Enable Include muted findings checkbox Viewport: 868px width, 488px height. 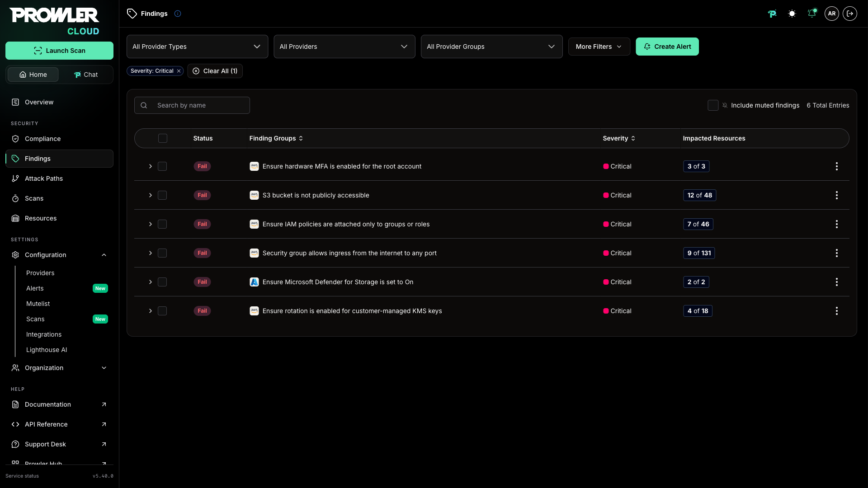[x=713, y=105]
